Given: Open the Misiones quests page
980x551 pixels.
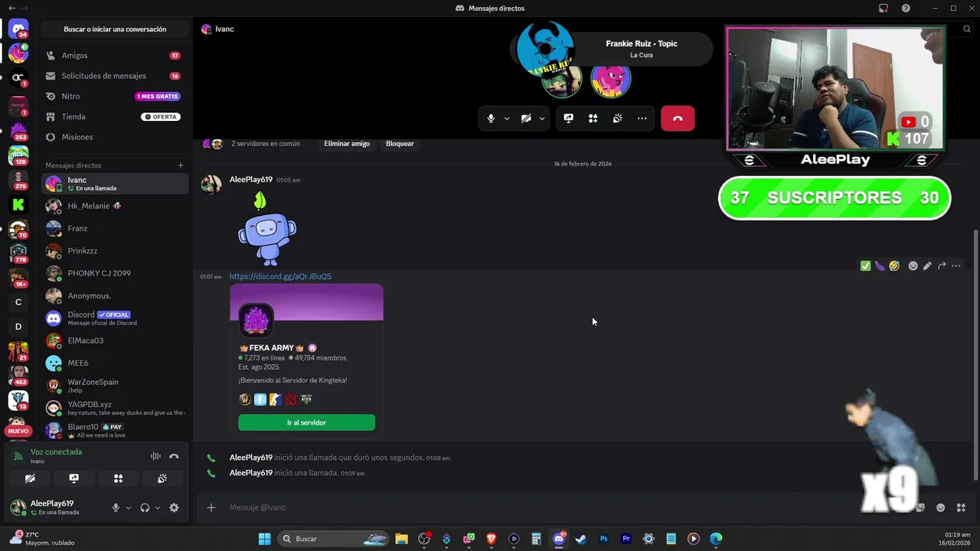Looking at the screenshot, I should coord(115,137).
